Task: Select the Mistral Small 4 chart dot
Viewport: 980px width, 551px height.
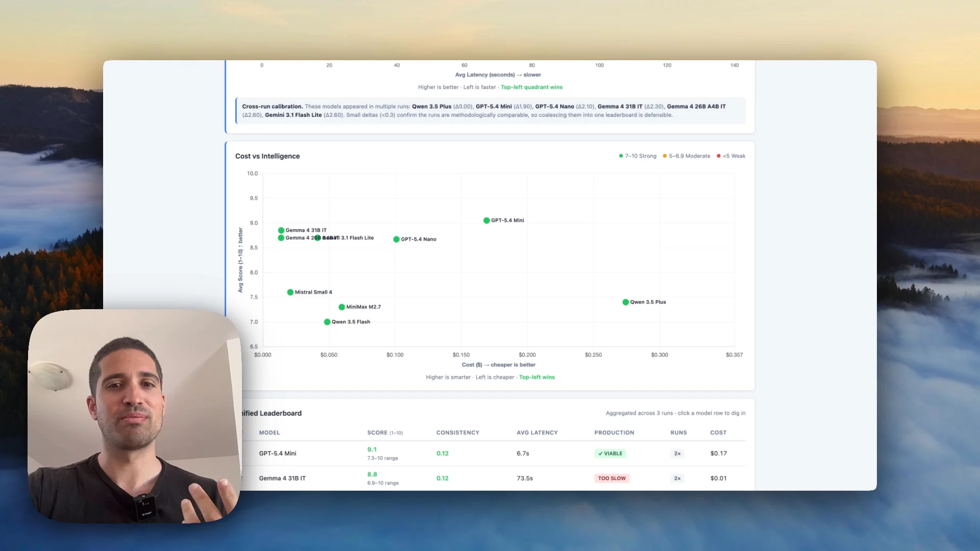Action: tap(290, 292)
